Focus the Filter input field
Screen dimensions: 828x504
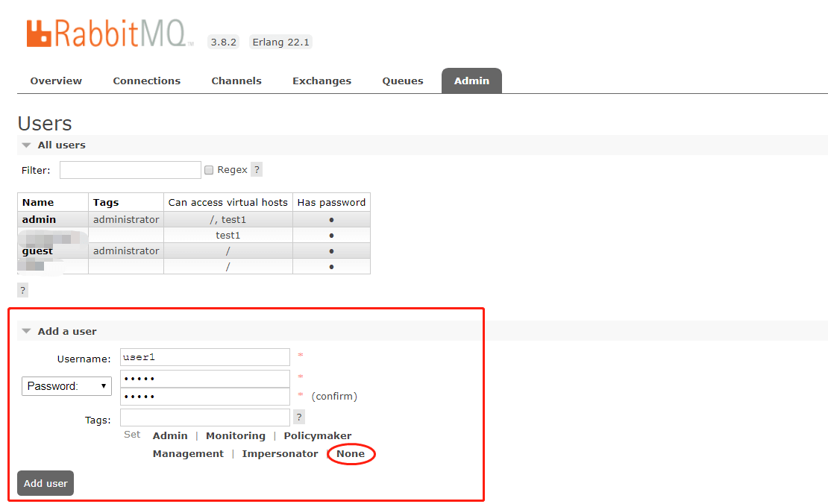click(x=131, y=170)
